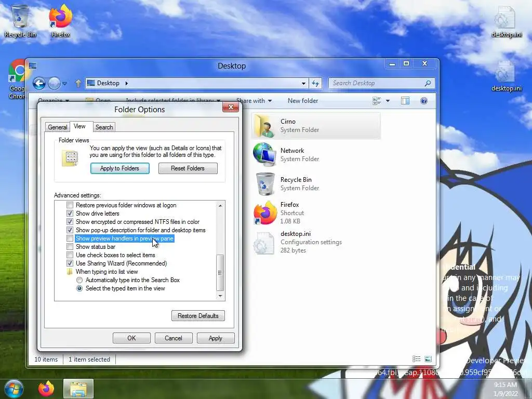
Task: Click the search magnifier icon
Action: tap(428, 83)
